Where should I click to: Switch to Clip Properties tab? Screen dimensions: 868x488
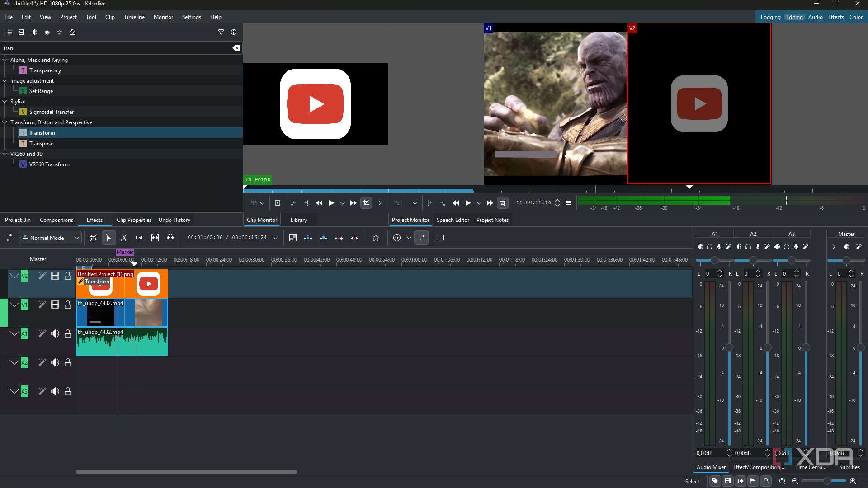point(134,220)
